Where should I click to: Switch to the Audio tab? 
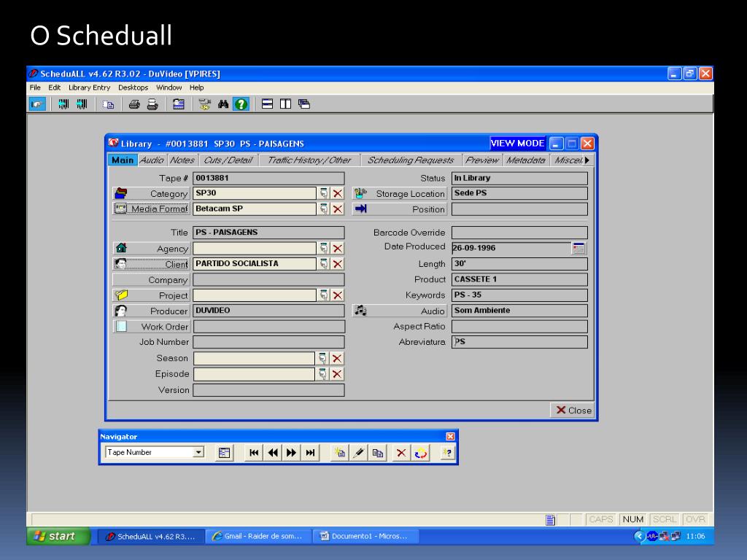[x=152, y=160]
